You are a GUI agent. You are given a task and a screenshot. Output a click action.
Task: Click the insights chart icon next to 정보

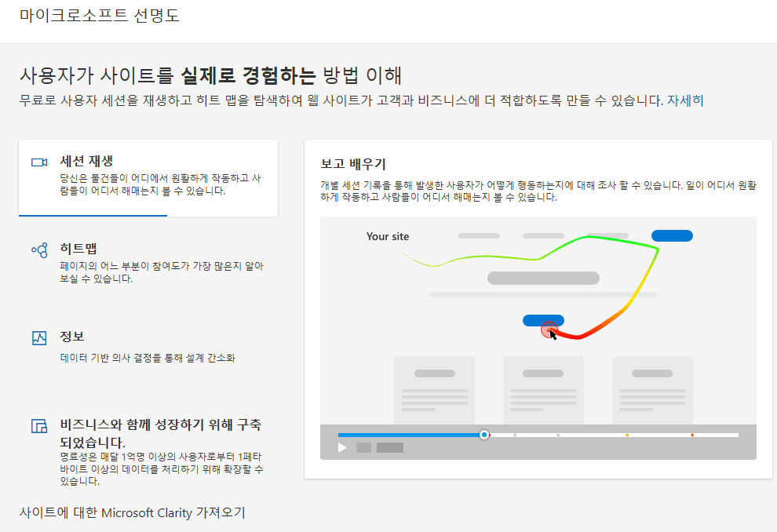(39, 338)
